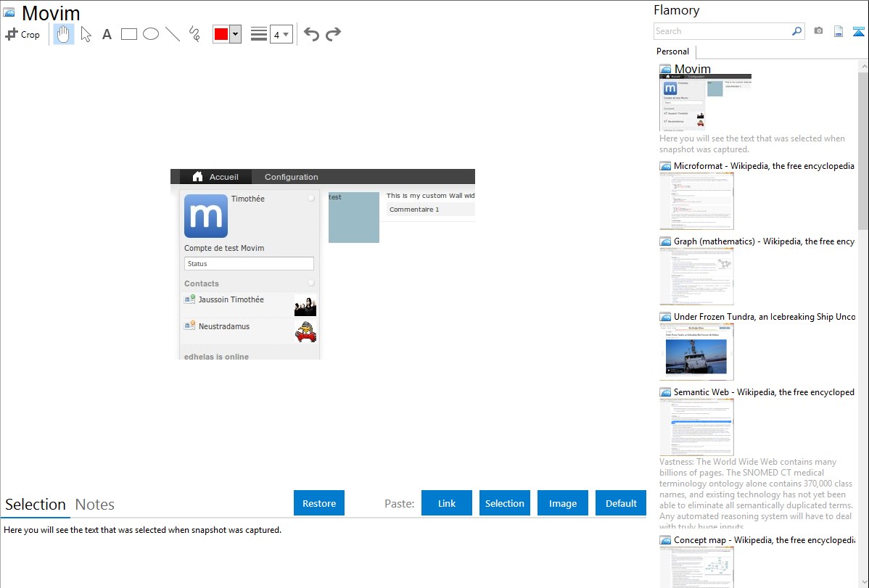Select the rectangle shape tool
The width and height of the screenshot is (869, 588).
pyautogui.click(x=128, y=34)
